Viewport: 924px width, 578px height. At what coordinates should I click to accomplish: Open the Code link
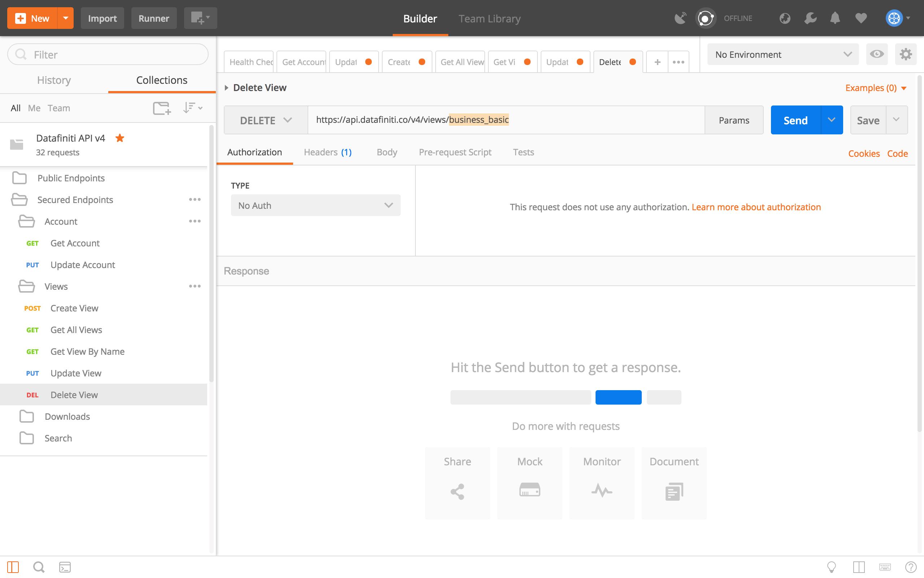897,153
